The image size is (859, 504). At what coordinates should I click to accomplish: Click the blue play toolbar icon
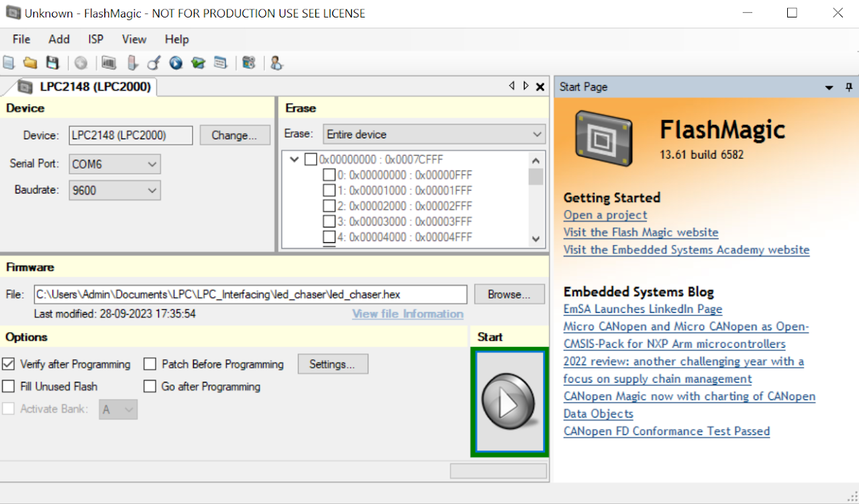[x=176, y=63]
